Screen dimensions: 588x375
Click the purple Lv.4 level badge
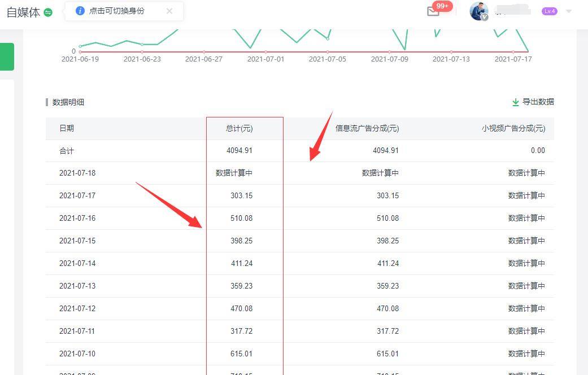coord(549,11)
